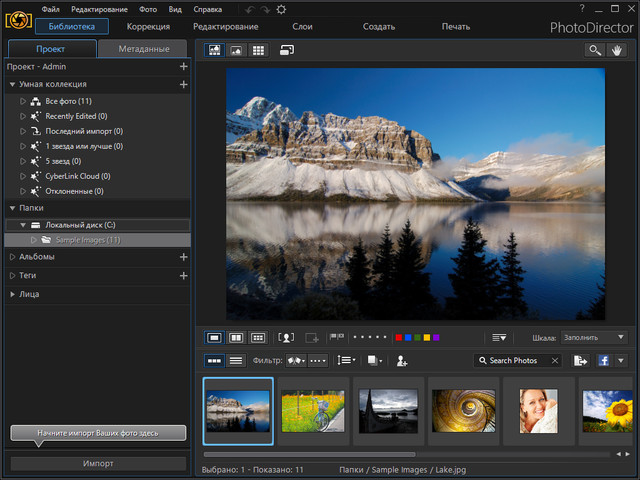Open preferences gear icon in title bar
Viewport: 640px width, 480px height.
point(281,9)
